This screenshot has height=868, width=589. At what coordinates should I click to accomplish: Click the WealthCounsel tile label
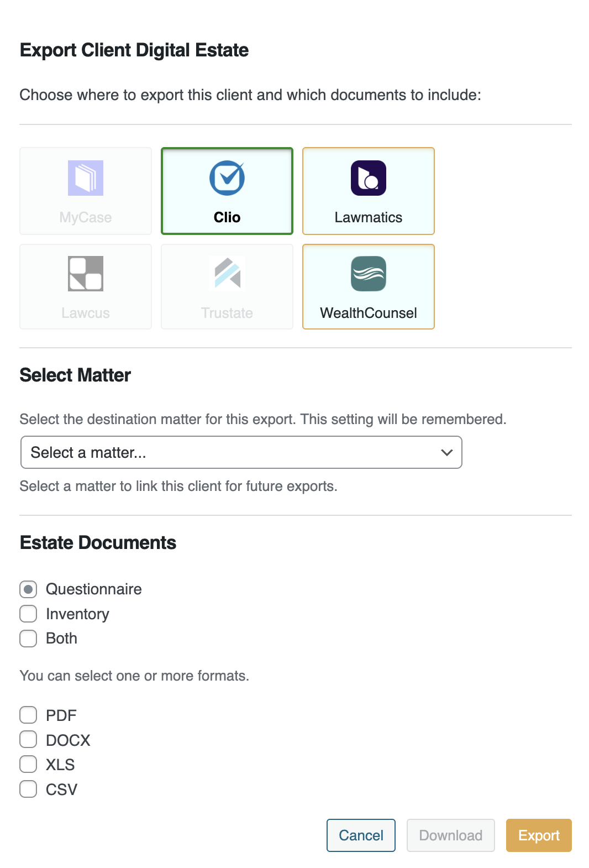point(369,313)
